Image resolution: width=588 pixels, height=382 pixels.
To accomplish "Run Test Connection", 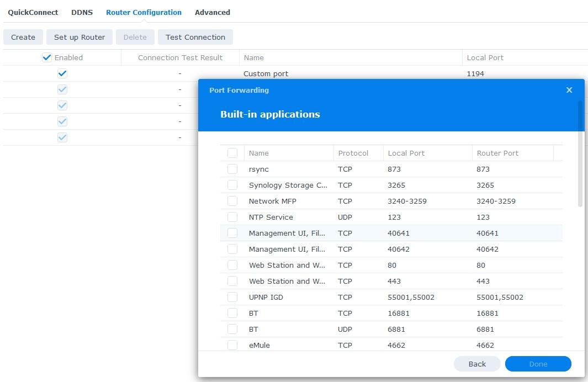I will point(195,37).
